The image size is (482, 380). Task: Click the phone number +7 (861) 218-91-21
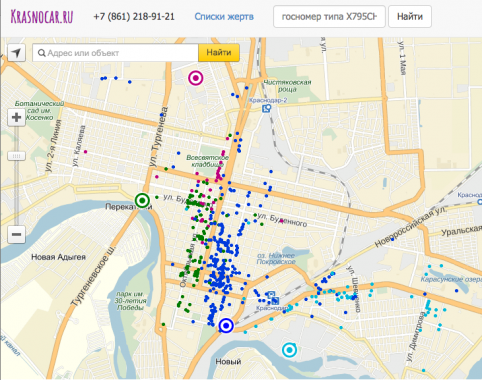tap(134, 17)
